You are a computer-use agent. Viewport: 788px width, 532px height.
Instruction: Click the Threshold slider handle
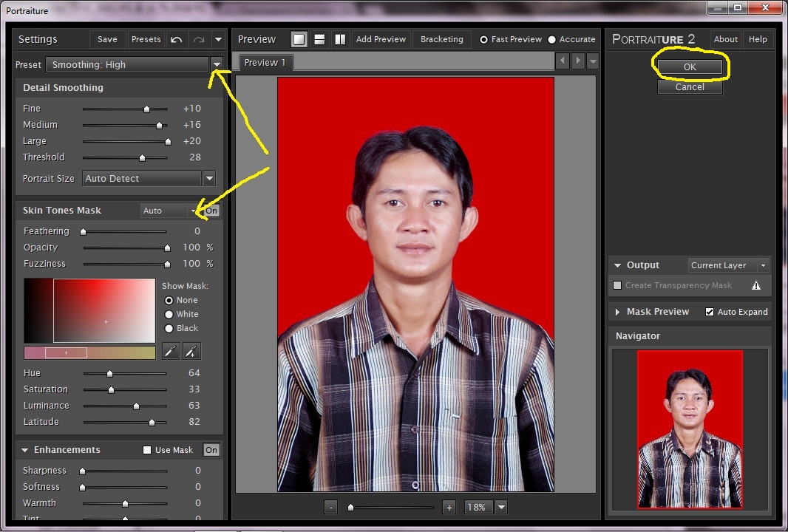142,157
